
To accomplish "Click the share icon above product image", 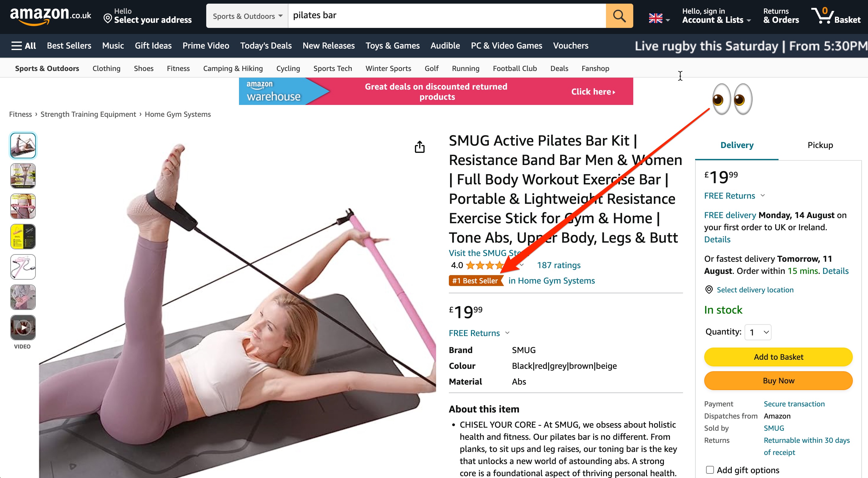I will pyautogui.click(x=419, y=147).
